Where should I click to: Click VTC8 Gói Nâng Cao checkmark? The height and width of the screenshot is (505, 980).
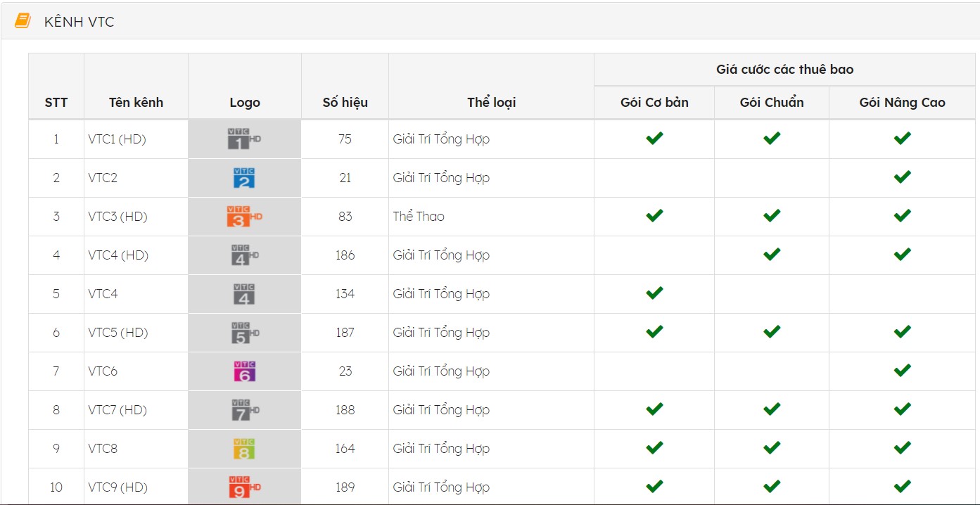(903, 448)
